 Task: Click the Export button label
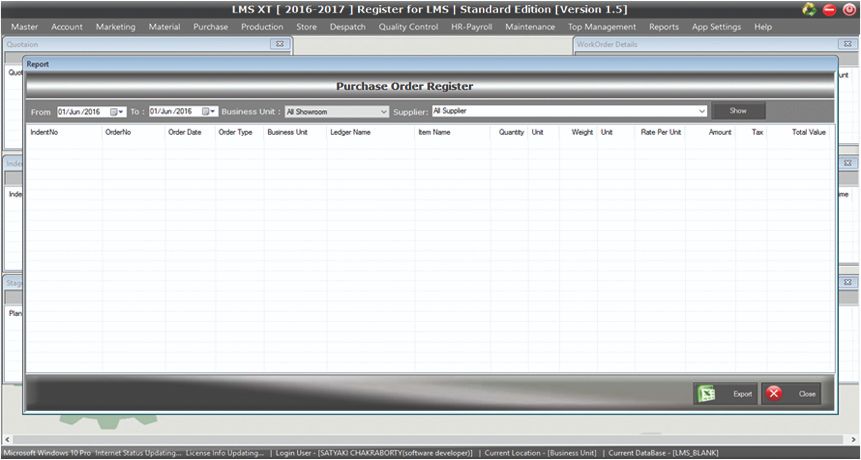[x=742, y=394]
